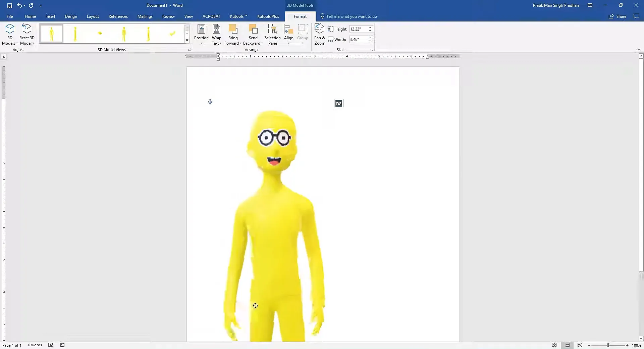Open the Comments icon in ribbon
This screenshot has width=644, height=349.
pos(636,16)
